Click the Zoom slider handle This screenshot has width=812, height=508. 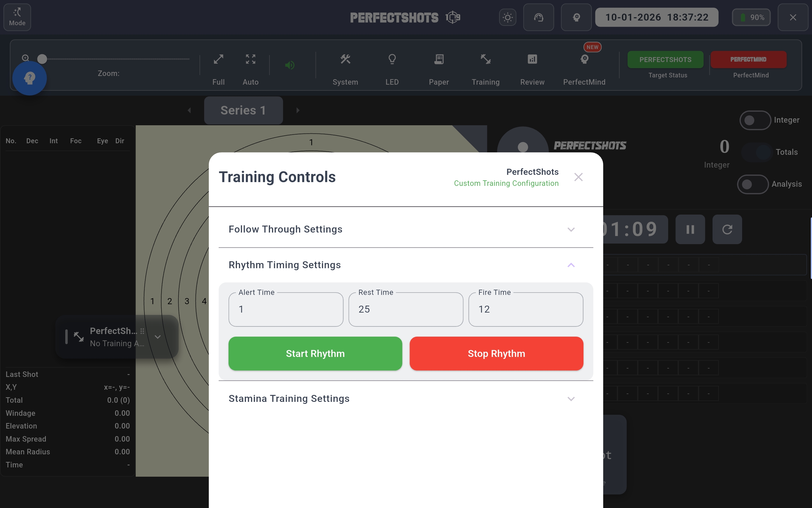point(42,59)
